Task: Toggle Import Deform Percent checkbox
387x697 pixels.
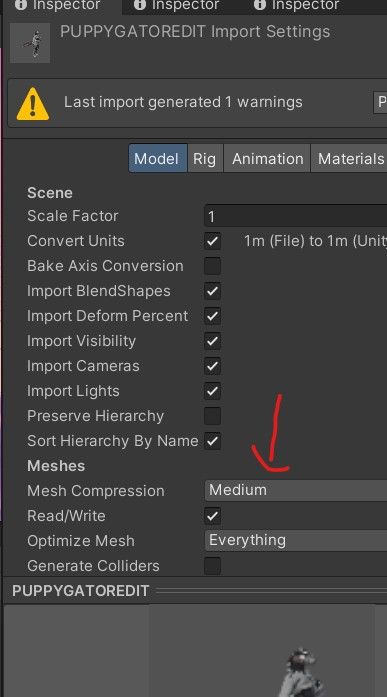Action: click(212, 316)
